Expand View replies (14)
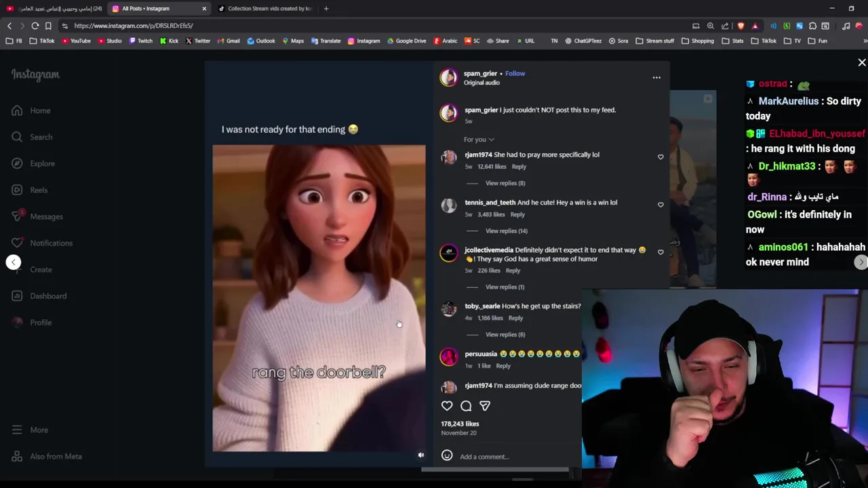Image resolution: width=868 pixels, height=488 pixels. click(x=507, y=230)
